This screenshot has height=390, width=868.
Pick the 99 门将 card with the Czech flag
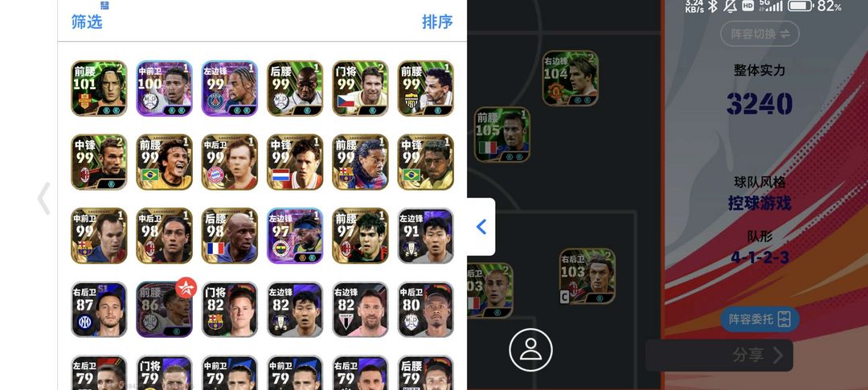360,88
